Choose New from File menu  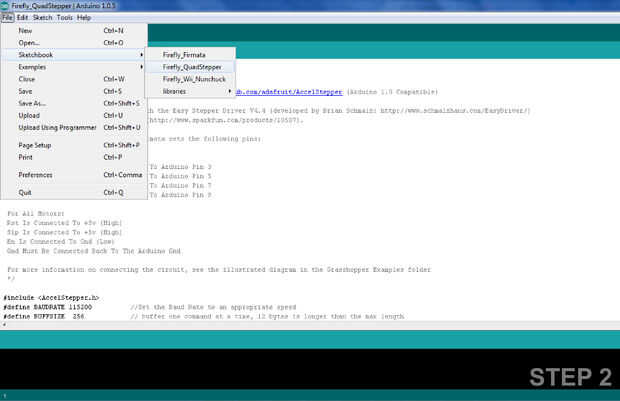[x=74, y=30]
